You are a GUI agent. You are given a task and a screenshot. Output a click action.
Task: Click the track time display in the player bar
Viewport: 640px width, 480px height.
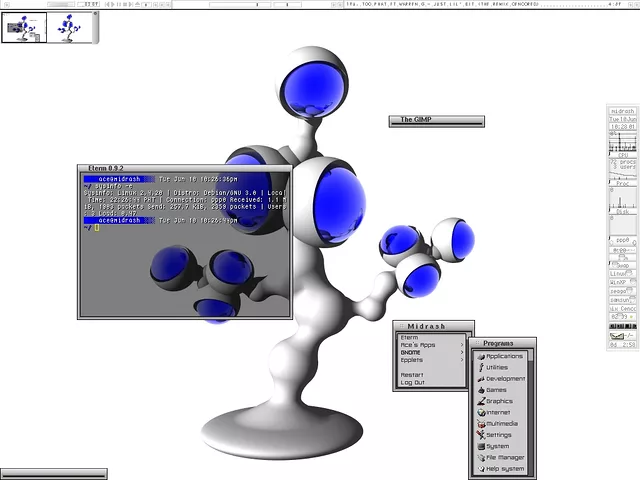89,4
